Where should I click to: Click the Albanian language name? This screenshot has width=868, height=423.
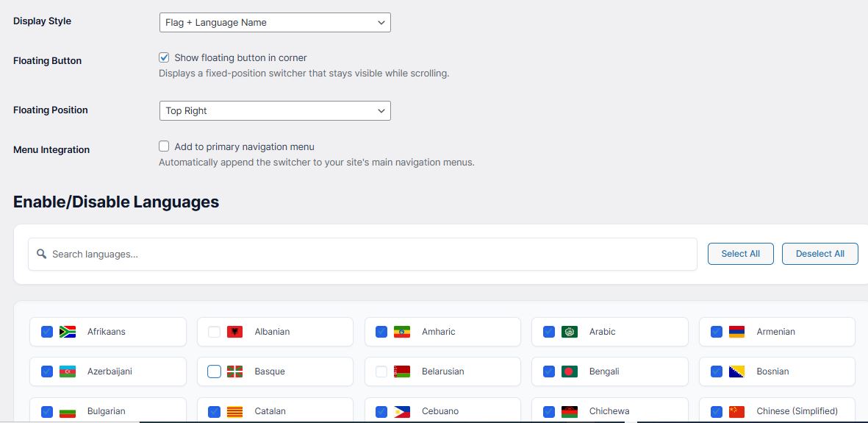click(x=272, y=332)
